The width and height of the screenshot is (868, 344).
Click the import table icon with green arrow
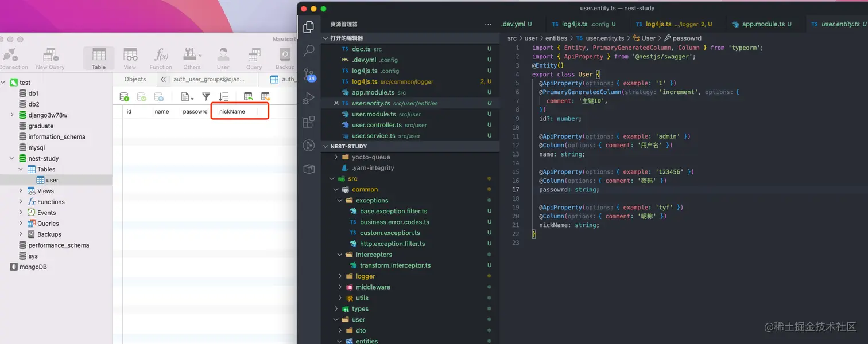point(248,97)
